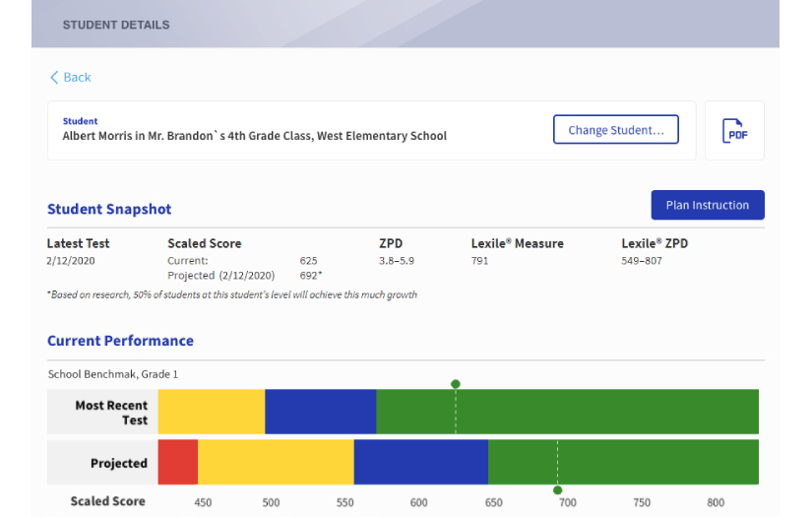This screenshot has width=812, height=517.
Task: Click the Lexile ZPD value 549–807
Action: click(642, 261)
